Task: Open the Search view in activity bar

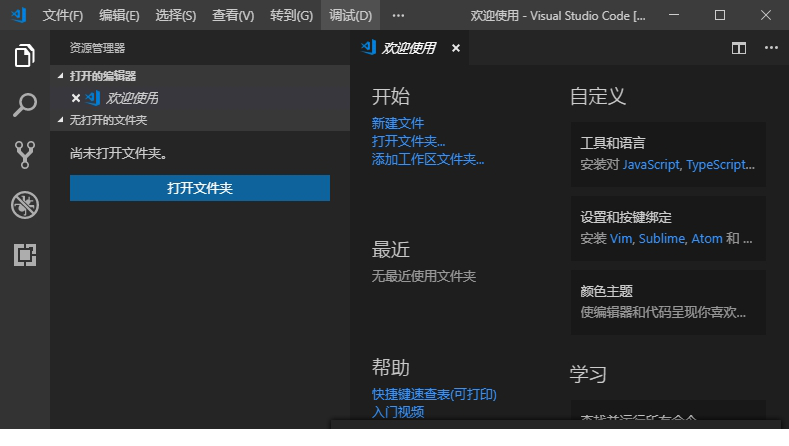Action: tap(25, 105)
